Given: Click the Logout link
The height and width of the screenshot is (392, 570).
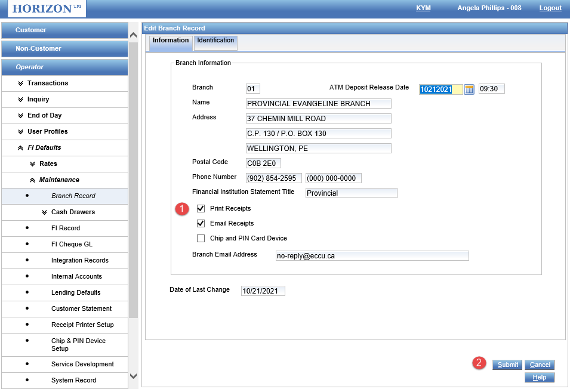Looking at the screenshot, I should pyautogui.click(x=550, y=8).
